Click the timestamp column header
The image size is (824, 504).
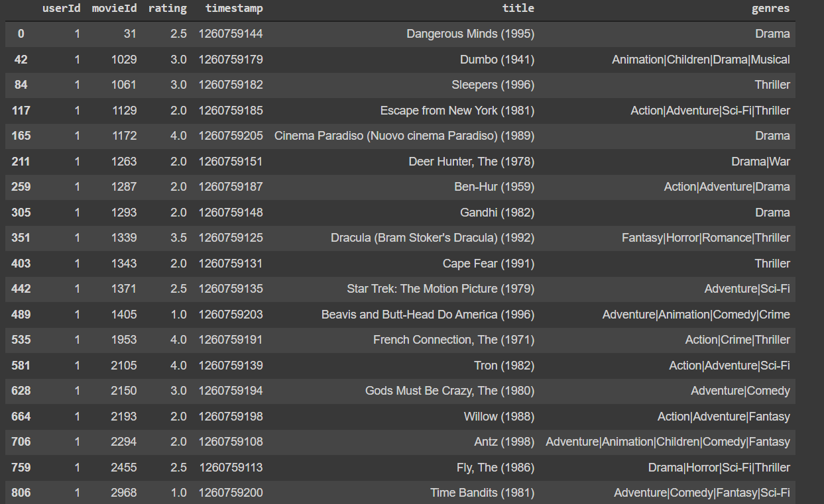(x=234, y=9)
